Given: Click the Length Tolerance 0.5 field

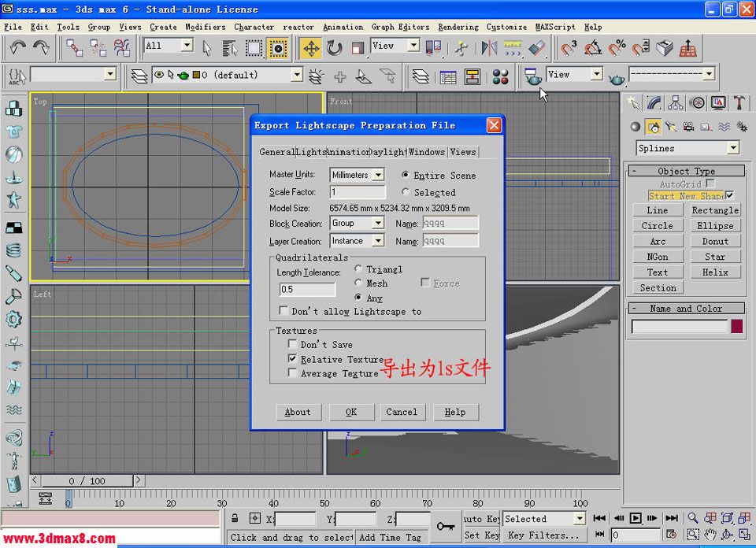Looking at the screenshot, I should tap(307, 289).
